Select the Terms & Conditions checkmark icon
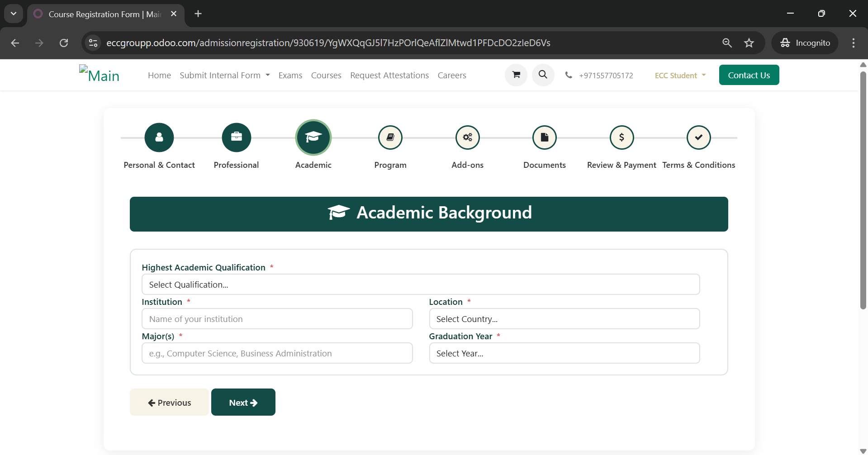868x455 pixels. tap(698, 137)
